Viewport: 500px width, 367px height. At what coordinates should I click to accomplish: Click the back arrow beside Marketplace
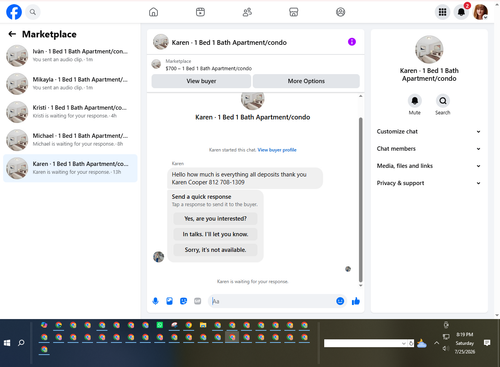point(12,34)
